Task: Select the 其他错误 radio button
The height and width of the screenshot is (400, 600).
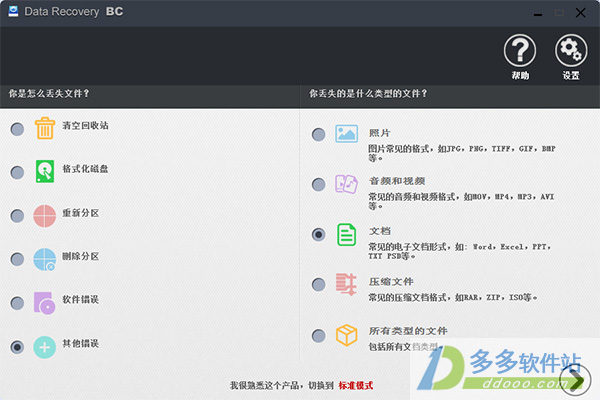Action: click(x=17, y=347)
